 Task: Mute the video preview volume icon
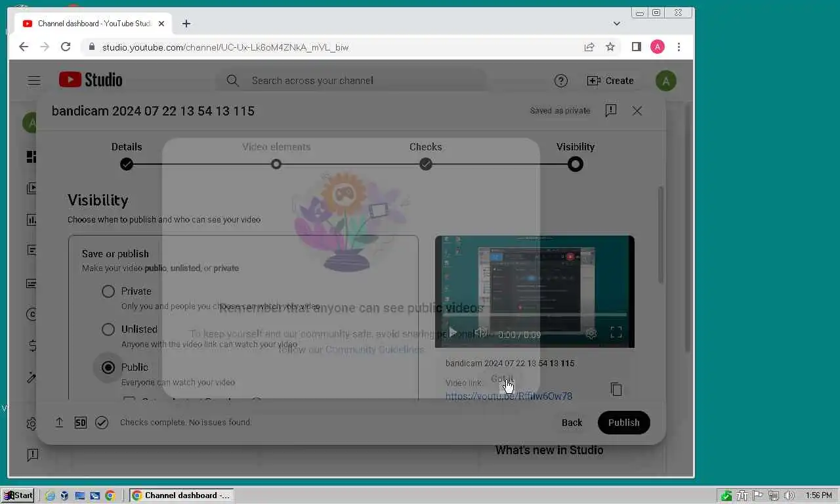click(x=480, y=333)
